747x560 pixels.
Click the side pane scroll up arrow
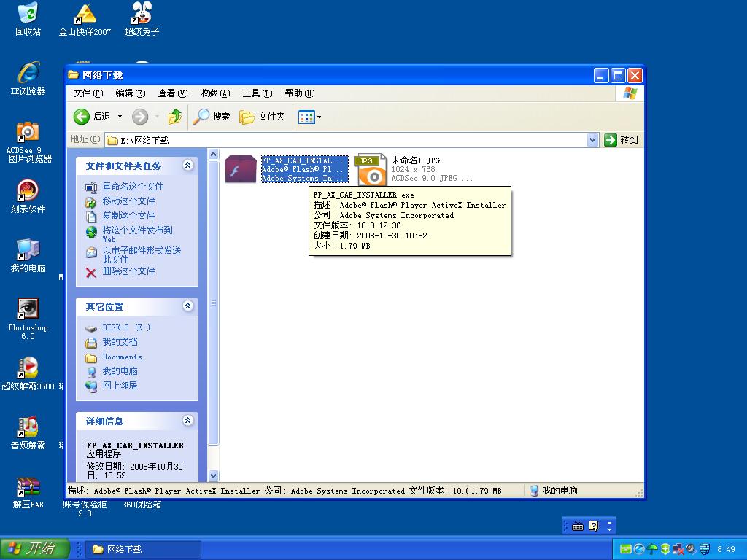[214, 155]
